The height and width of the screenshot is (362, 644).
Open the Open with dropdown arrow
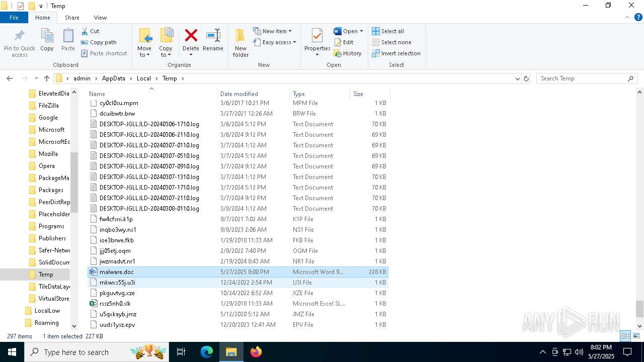tap(361, 31)
